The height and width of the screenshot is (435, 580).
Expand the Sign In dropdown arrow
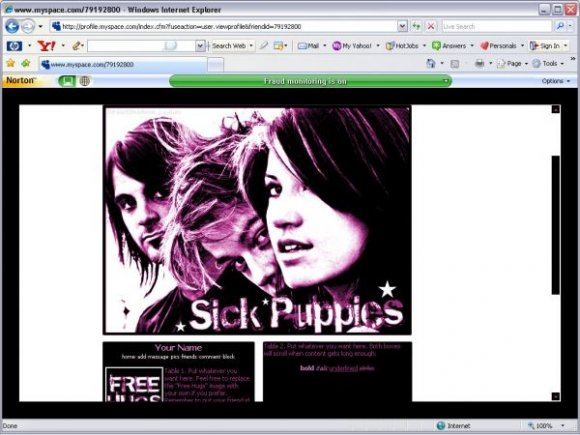566,46
